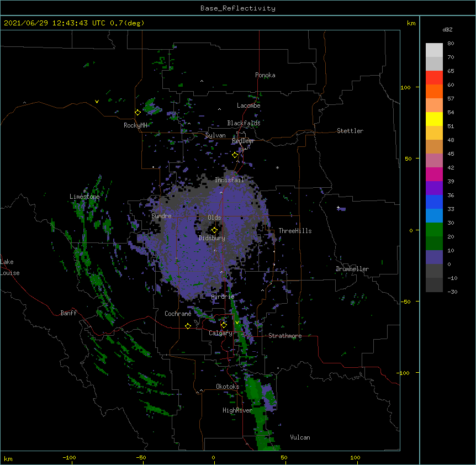
Task: Click the yellow marker above Calgary label
Action: [224, 325]
